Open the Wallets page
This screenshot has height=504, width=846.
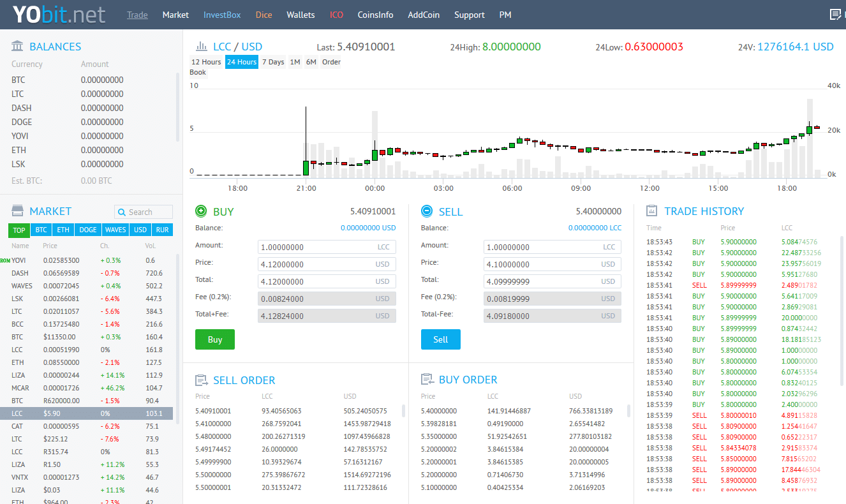click(301, 15)
